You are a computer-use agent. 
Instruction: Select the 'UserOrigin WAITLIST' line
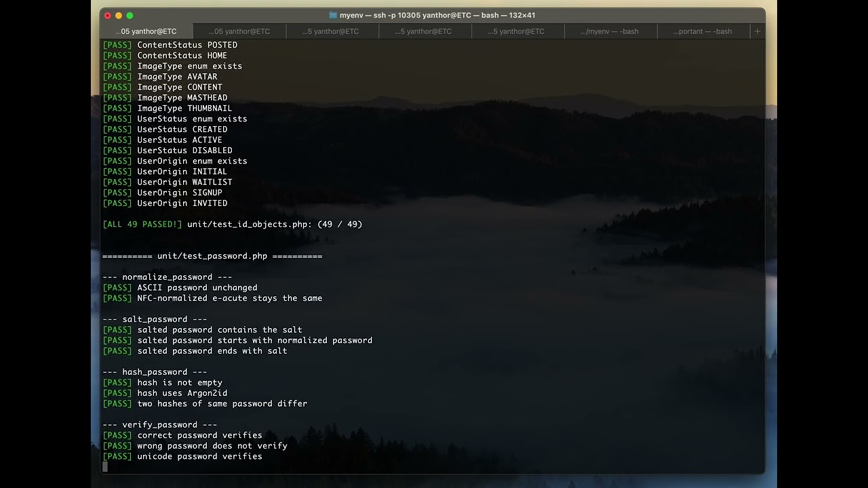coord(167,182)
